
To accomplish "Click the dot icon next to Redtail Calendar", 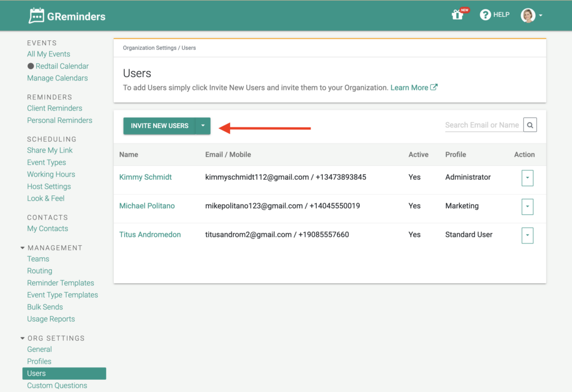I will tap(31, 66).
